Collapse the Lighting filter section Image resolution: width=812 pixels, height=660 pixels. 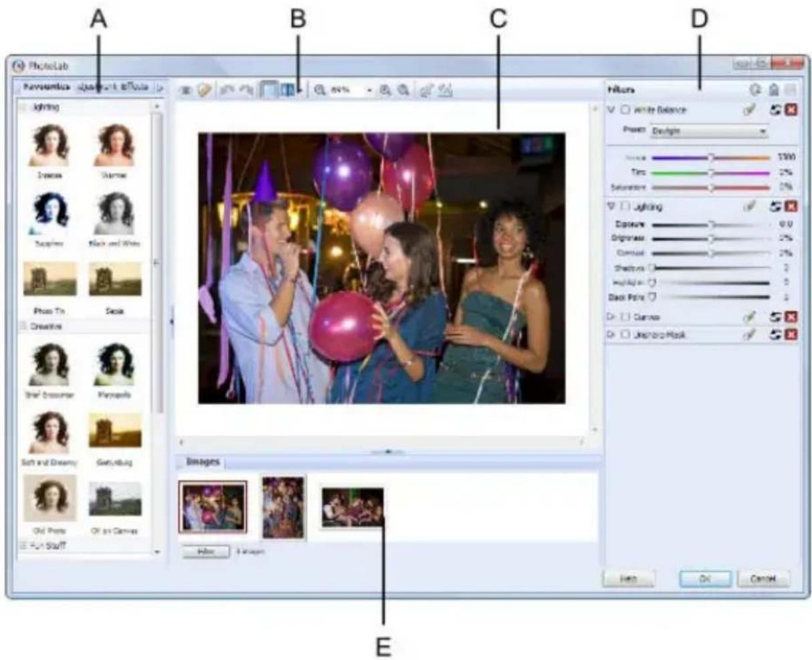pyautogui.click(x=611, y=207)
